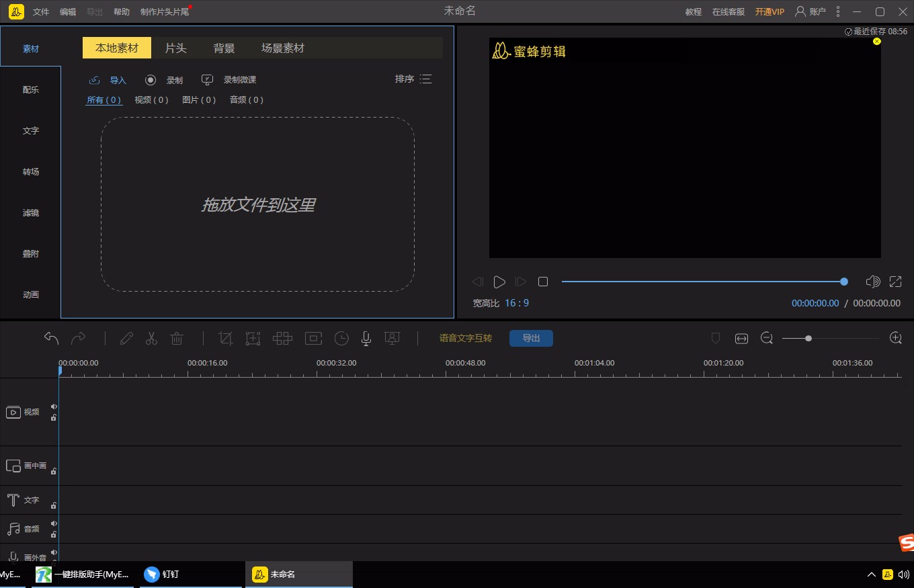Fit timeline to window width

pos(741,339)
